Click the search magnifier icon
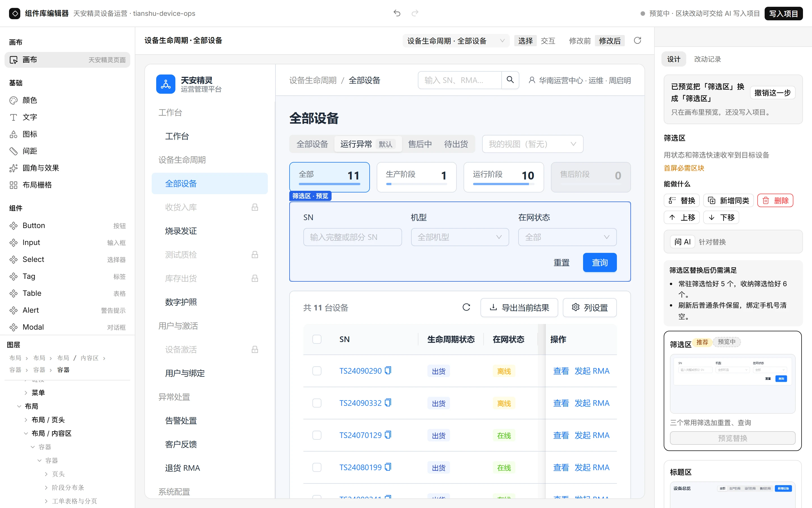The width and height of the screenshot is (812, 508). [x=510, y=80]
